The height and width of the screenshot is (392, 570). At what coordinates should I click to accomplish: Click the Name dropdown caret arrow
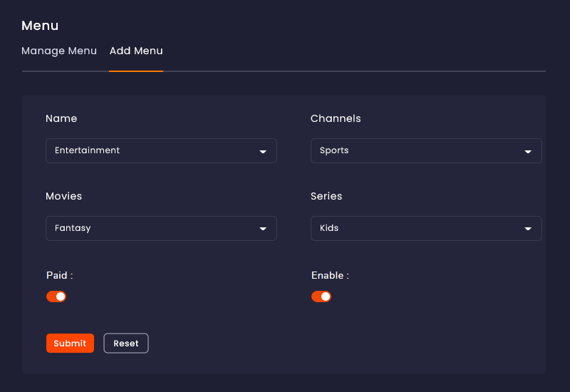[263, 152]
